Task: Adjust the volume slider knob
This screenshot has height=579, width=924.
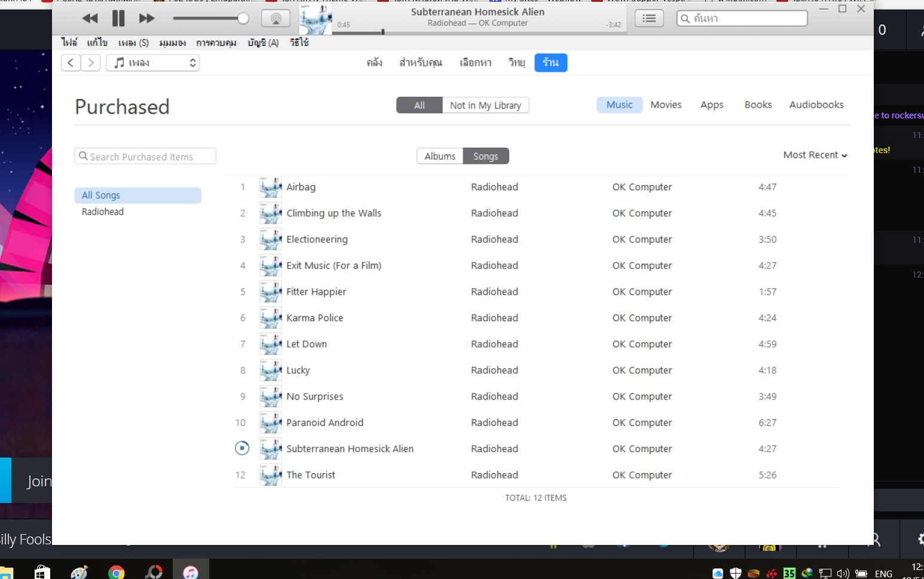Action: click(x=243, y=19)
